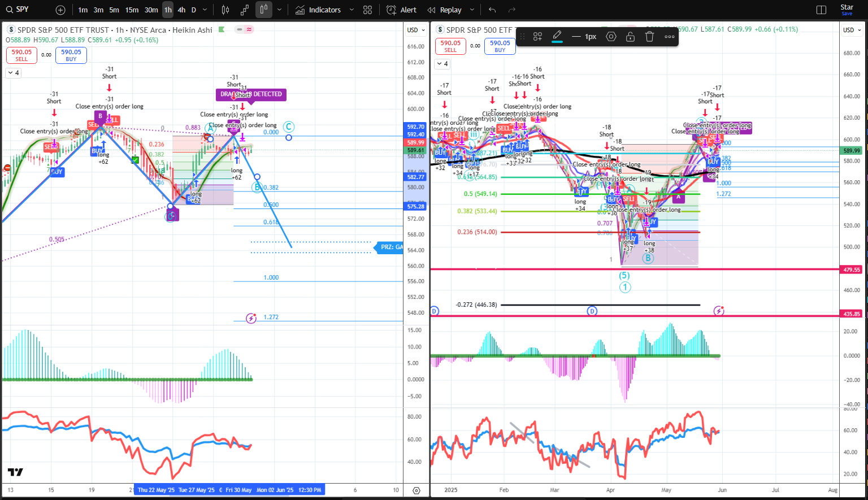Click the green flag icon in left chart legend
Screen dimensions: 868x500
pyautogui.click(x=222, y=29)
